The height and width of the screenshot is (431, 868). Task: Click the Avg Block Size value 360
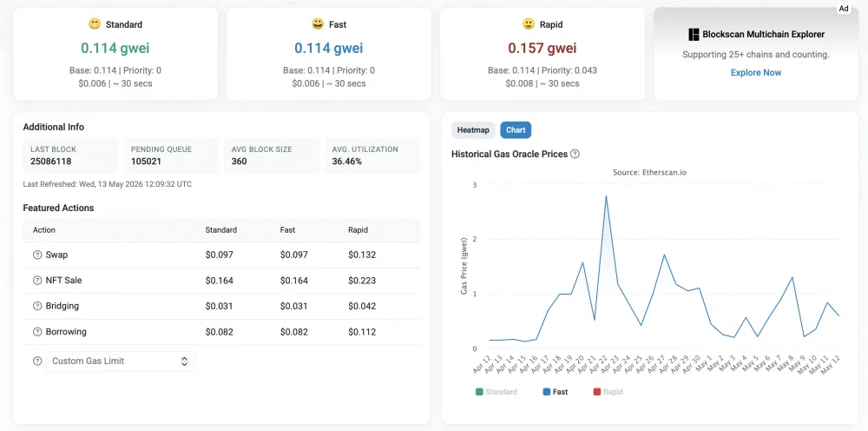240,162
